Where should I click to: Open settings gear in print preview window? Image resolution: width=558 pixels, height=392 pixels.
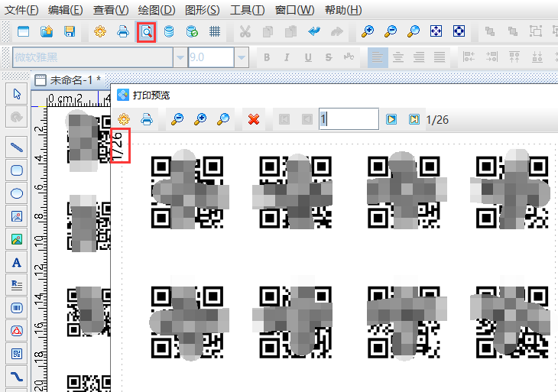(124, 118)
